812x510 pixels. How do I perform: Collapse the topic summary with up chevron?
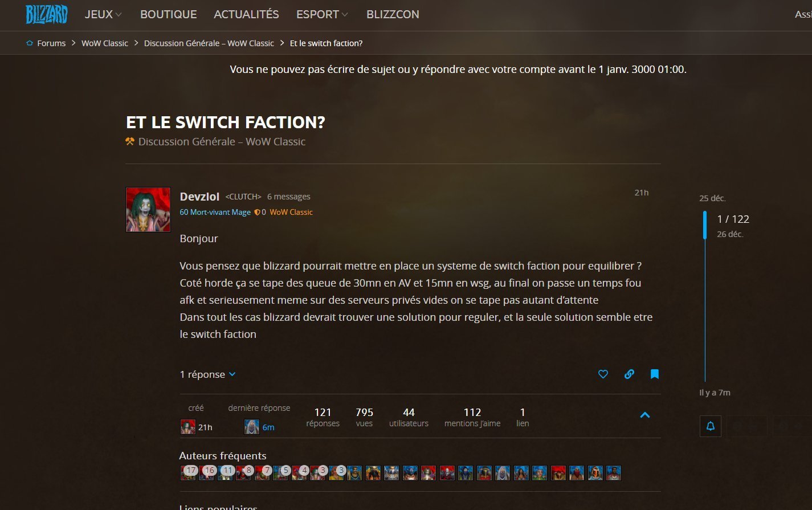coord(645,415)
